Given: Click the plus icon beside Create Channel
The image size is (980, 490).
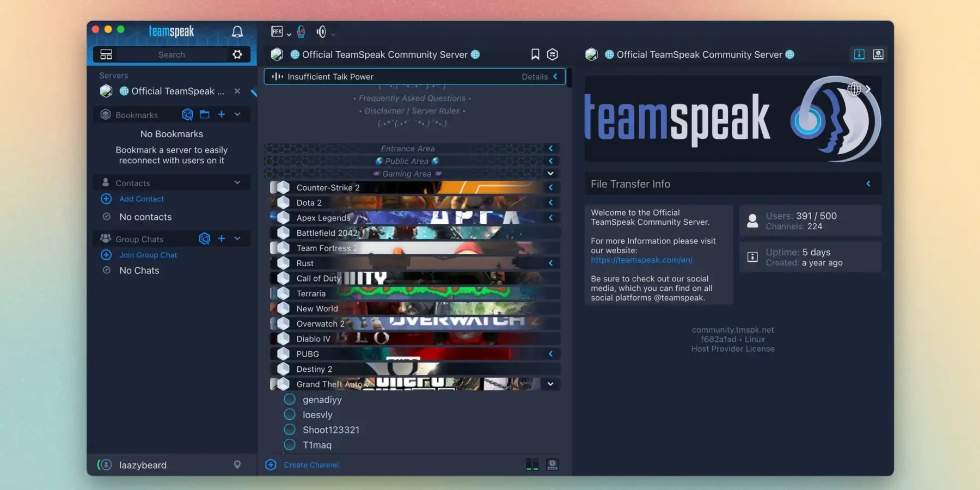Looking at the screenshot, I should [x=271, y=464].
